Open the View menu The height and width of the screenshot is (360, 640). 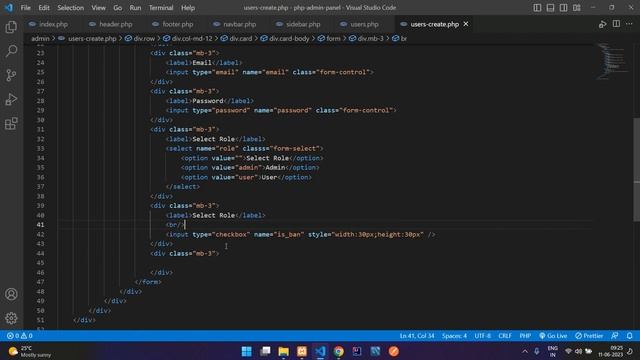(98, 8)
